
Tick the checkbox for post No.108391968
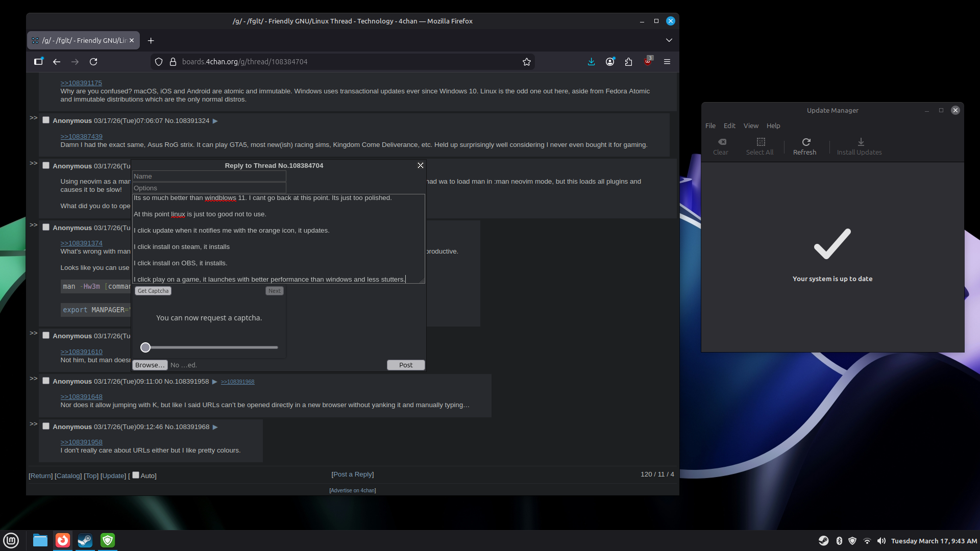(x=46, y=427)
